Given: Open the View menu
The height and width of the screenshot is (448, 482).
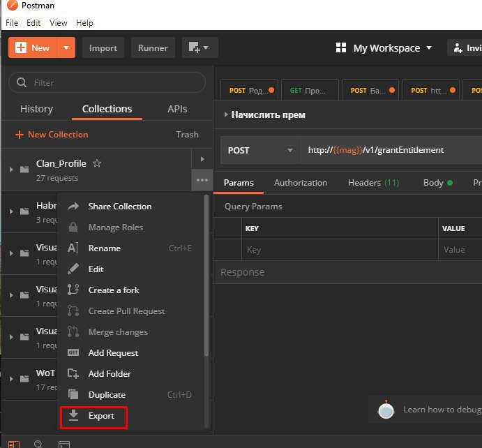Looking at the screenshot, I should point(58,23).
